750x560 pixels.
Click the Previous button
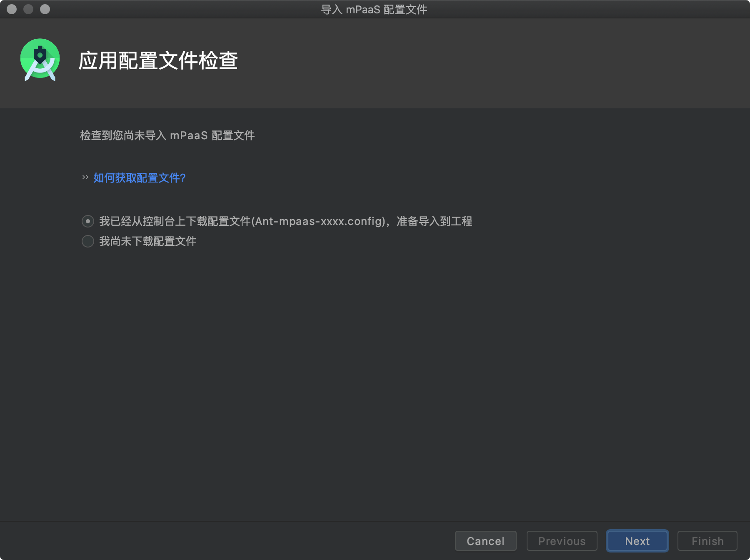(x=562, y=541)
